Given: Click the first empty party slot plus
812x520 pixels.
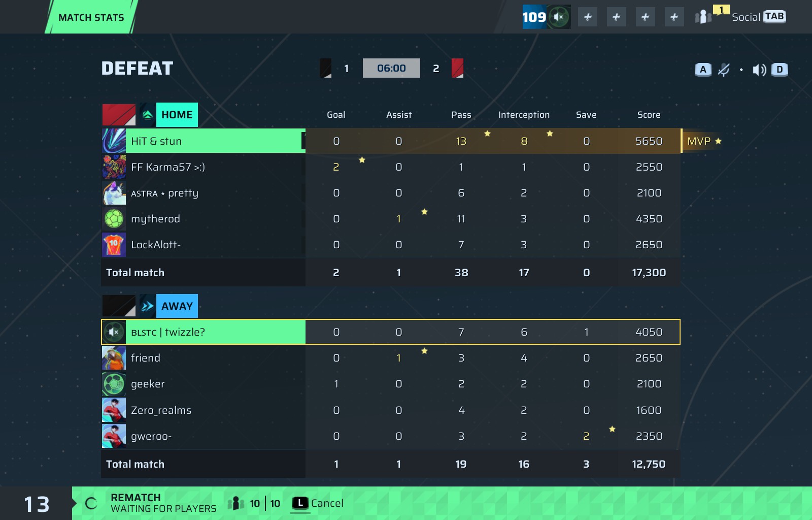Looking at the screenshot, I should click(x=588, y=17).
